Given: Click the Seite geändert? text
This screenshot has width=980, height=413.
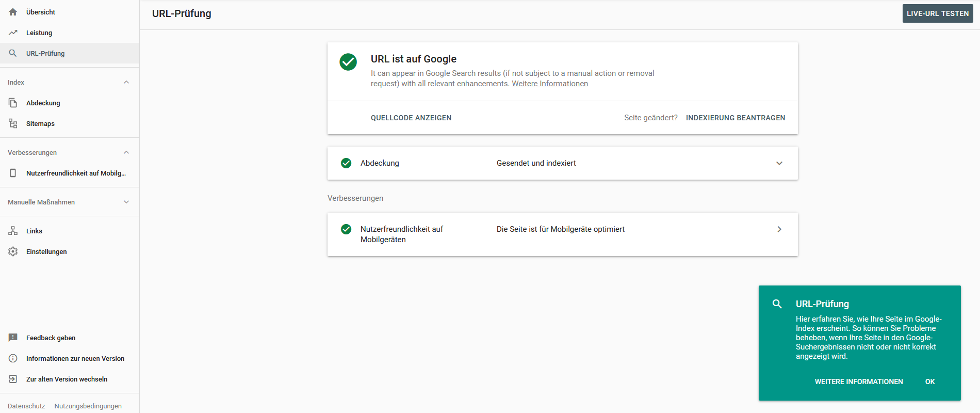Looking at the screenshot, I should click(x=651, y=118).
